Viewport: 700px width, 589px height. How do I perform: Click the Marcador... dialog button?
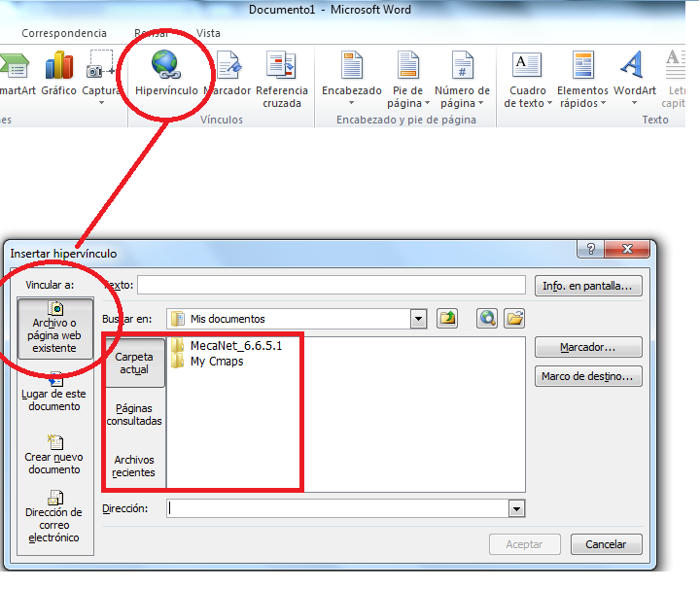point(588,347)
